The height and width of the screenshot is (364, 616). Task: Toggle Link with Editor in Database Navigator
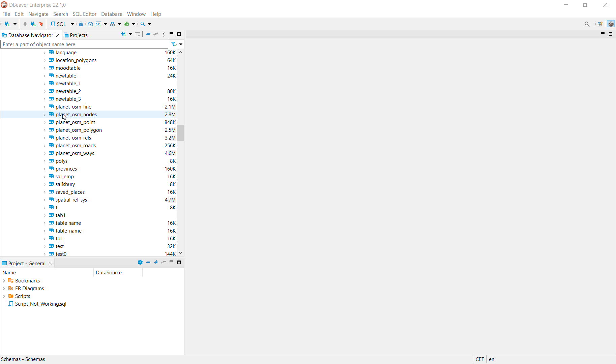tap(156, 34)
